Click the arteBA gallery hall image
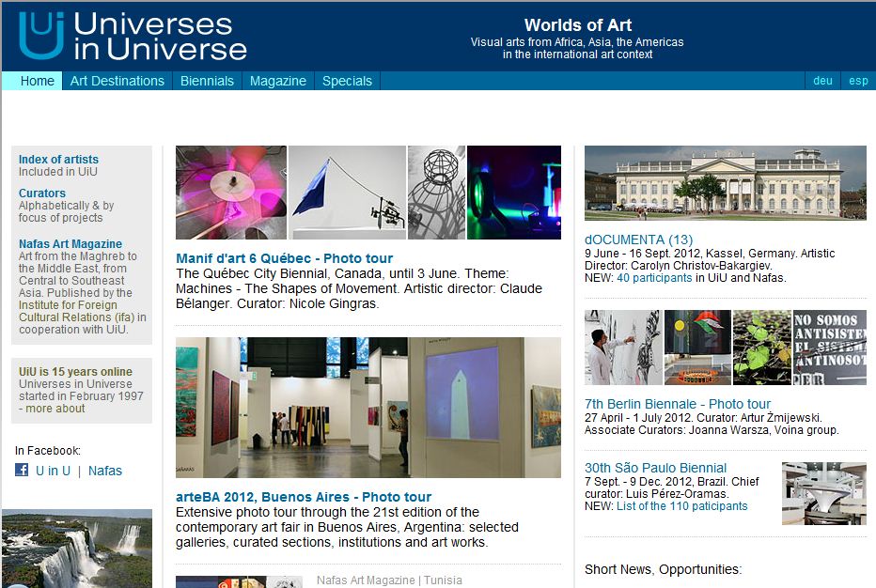The height and width of the screenshot is (588, 876). pos(368,407)
